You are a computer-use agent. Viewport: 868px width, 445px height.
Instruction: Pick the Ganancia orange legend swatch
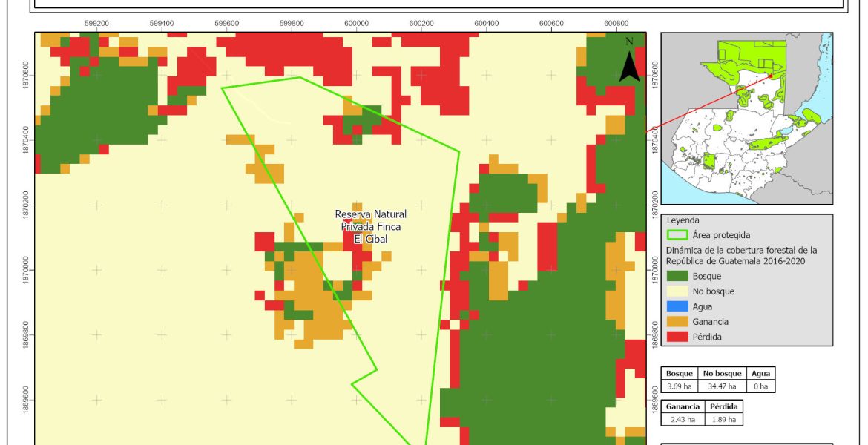click(x=677, y=322)
